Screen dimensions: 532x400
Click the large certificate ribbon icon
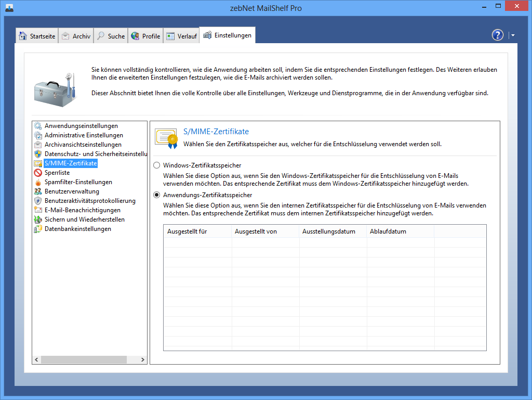167,138
